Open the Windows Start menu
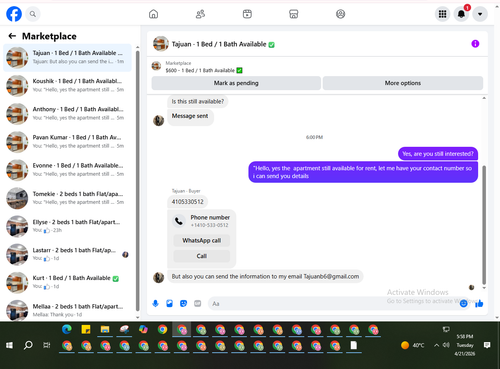 [x=9, y=345]
